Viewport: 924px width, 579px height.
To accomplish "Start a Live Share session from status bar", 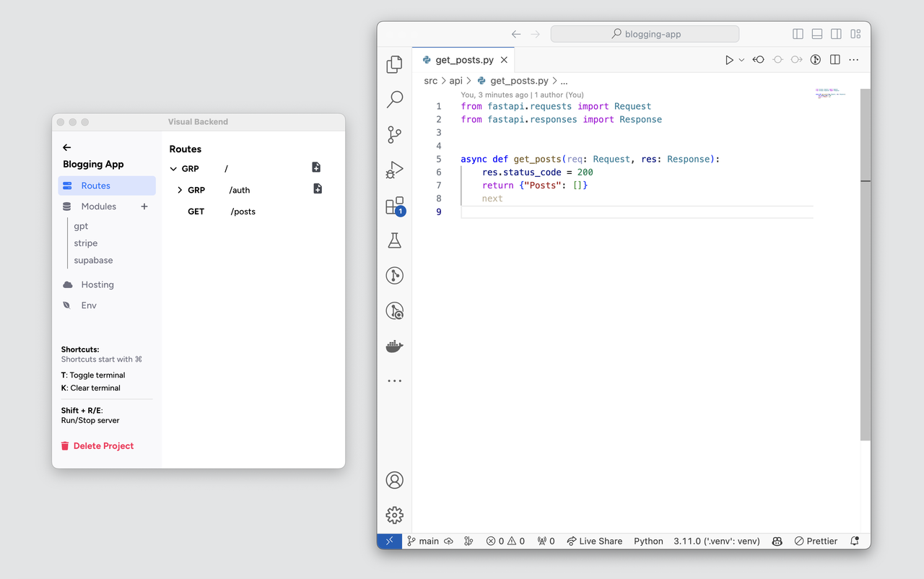I will 594,540.
